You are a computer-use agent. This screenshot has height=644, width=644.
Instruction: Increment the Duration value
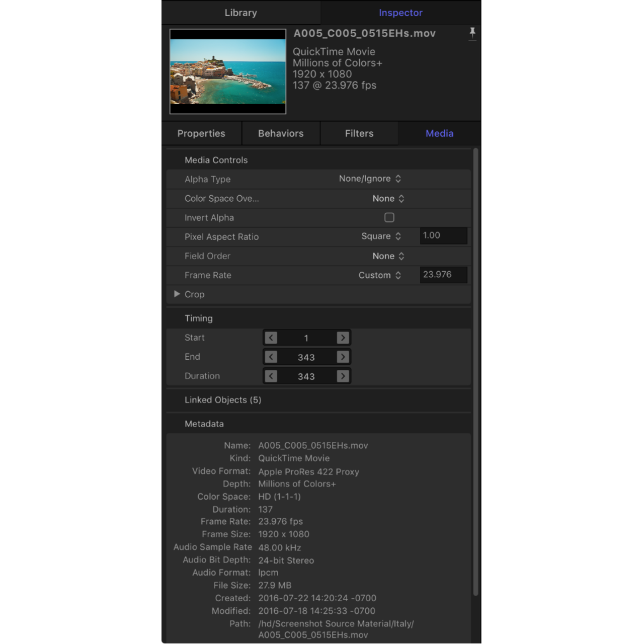[343, 376]
